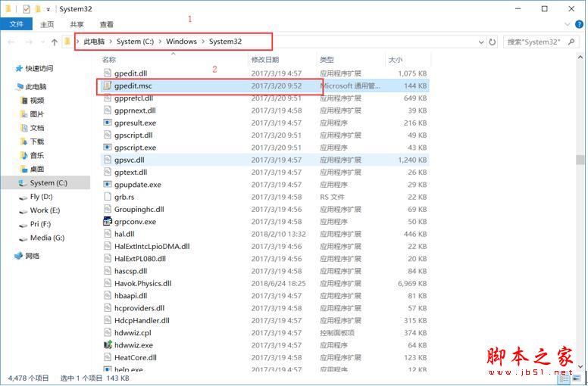Viewport: 588px width, 386px height.
Task: Switch to the 主页 ribbon tab
Action: click(x=47, y=24)
